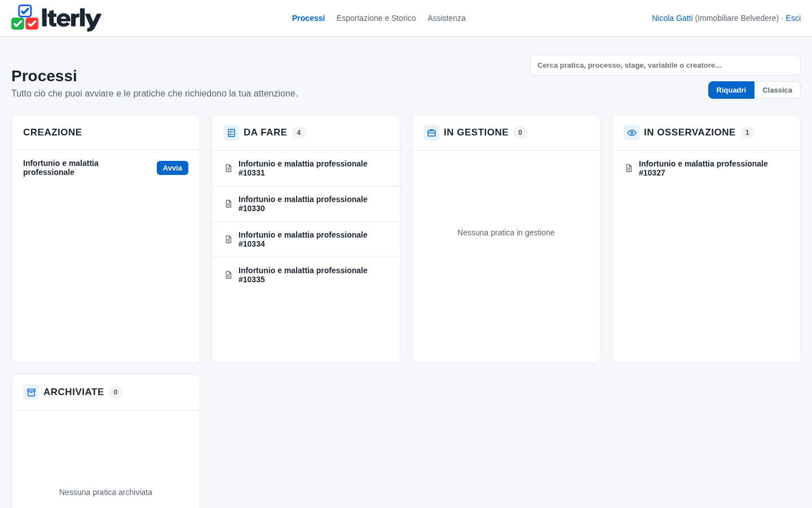Click the document icon for pratica #10330
Viewport: 812px width, 508px height.
pyautogui.click(x=228, y=204)
